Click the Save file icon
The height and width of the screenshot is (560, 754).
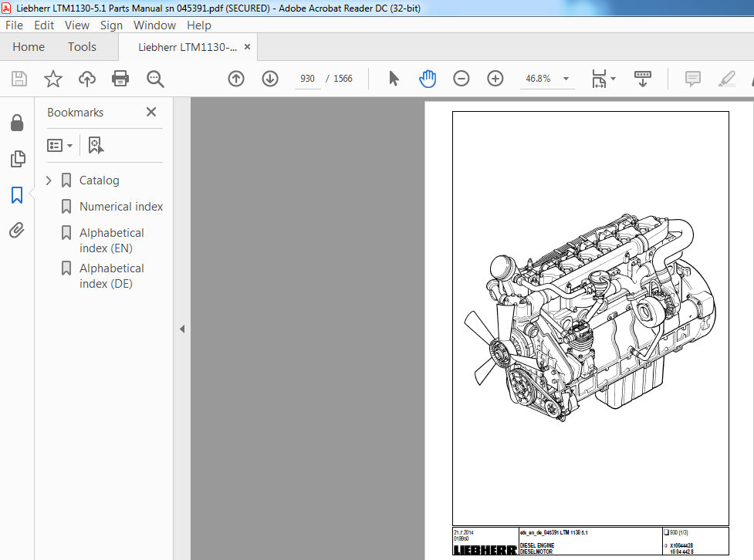tap(19, 79)
